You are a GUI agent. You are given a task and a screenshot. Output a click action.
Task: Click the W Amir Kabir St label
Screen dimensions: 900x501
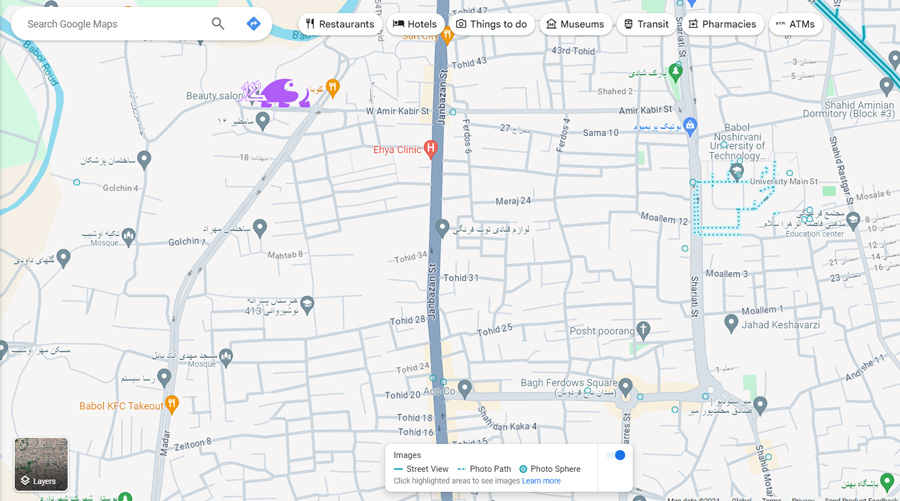[398, 111]
